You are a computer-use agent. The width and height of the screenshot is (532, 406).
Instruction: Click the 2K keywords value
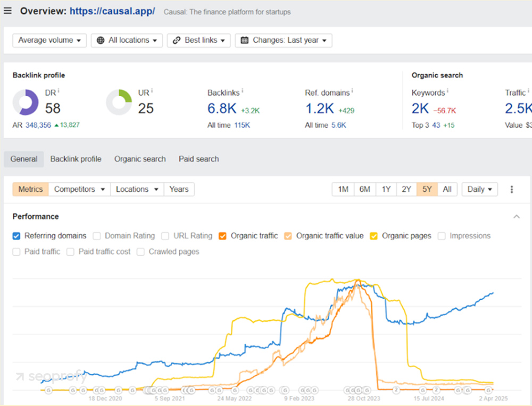pyautogui.click(x=420, y=108)
